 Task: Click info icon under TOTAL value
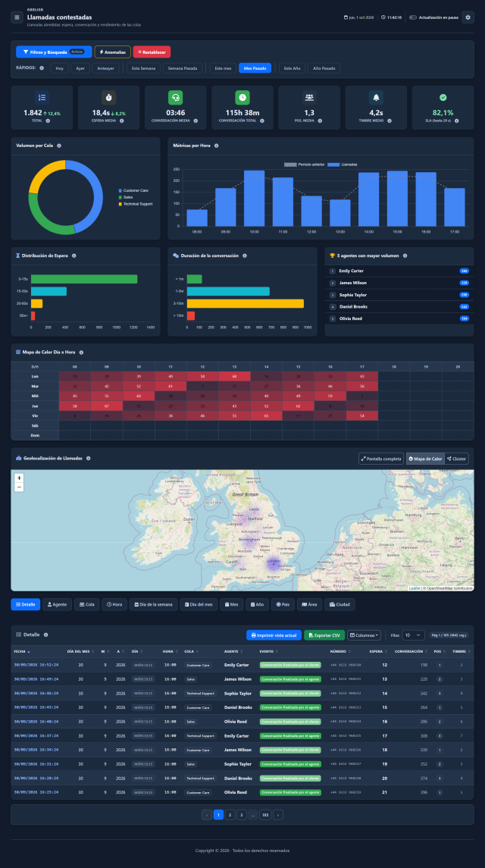(x=48, y=121)
